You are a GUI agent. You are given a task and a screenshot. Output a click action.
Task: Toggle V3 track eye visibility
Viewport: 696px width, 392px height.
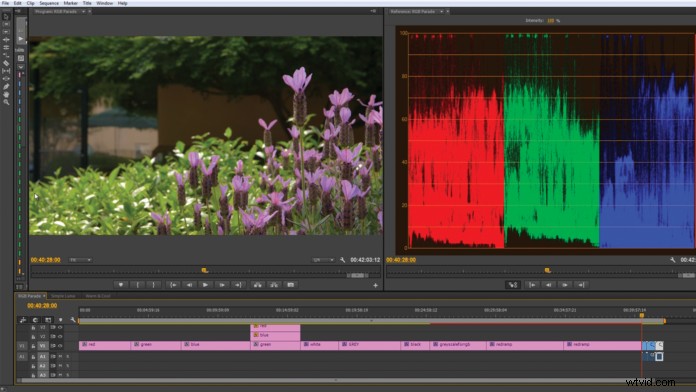(60, 327)
